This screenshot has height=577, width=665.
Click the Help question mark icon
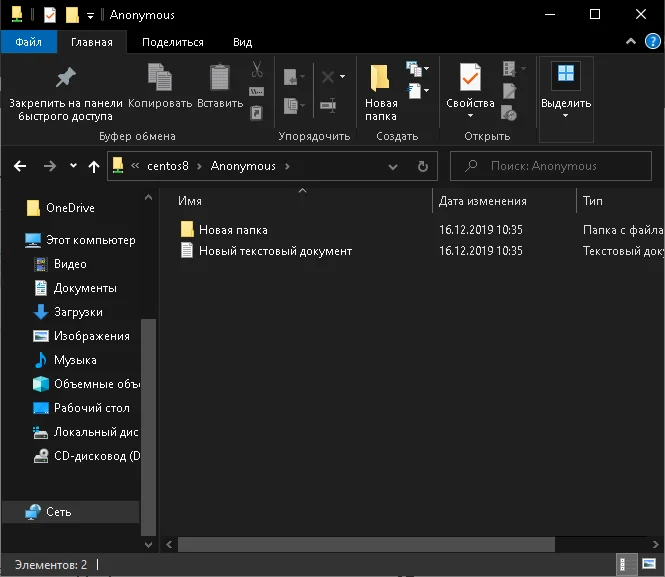(x=651, y=42)
